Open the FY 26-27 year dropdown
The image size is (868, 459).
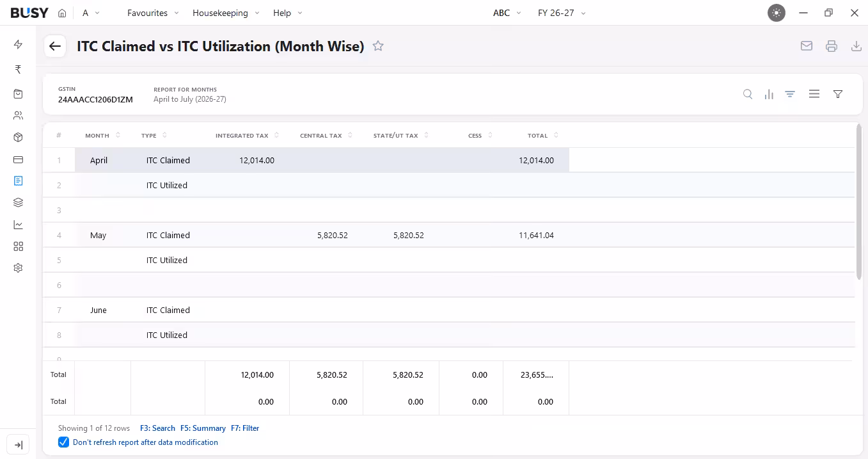tap(562, 13)
